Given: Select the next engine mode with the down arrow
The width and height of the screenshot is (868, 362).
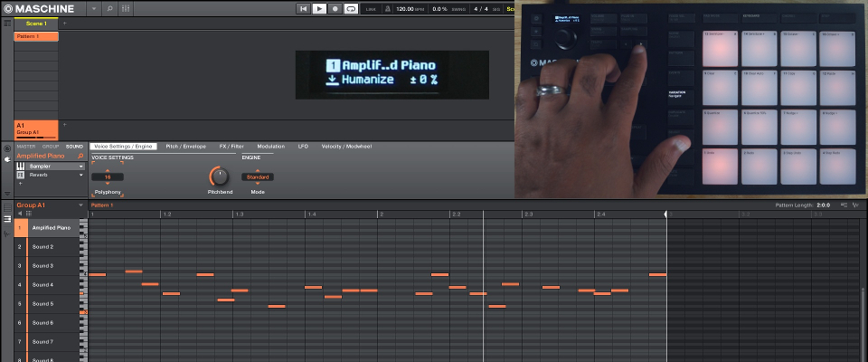Looking at the screenshot, I should coord(258,184).
